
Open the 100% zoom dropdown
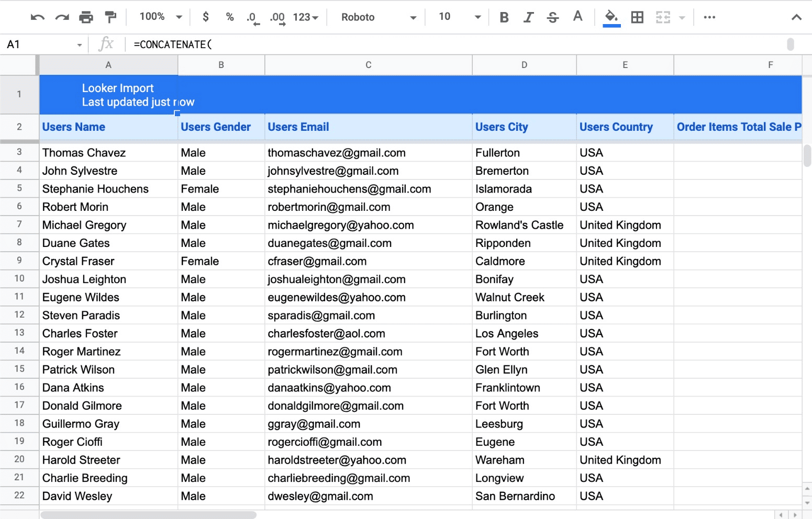tap(161, 17)
